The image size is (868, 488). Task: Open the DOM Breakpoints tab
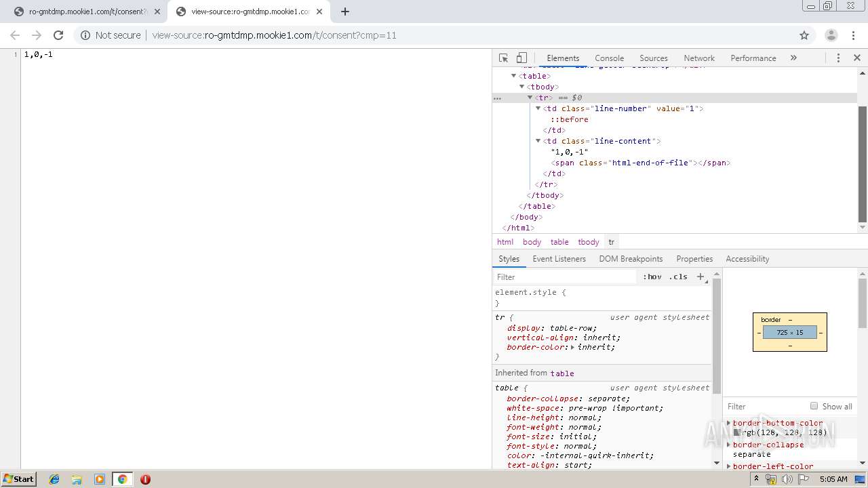pyautogui.click(x=631, y=259)
